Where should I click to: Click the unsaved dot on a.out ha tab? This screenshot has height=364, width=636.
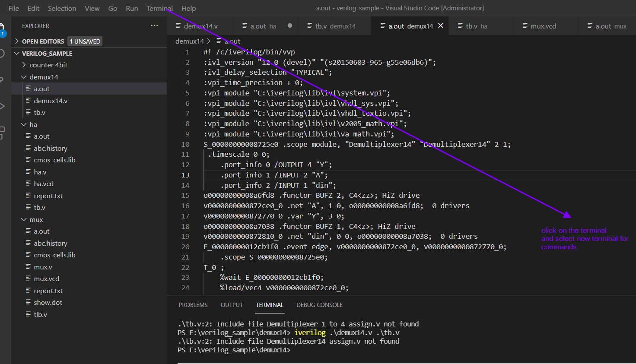tap(290, 26)
